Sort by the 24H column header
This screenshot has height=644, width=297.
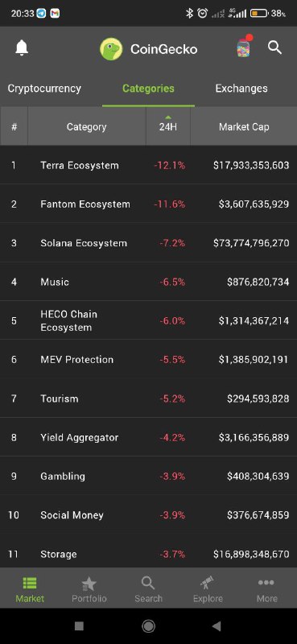click(x=168, y=126)
